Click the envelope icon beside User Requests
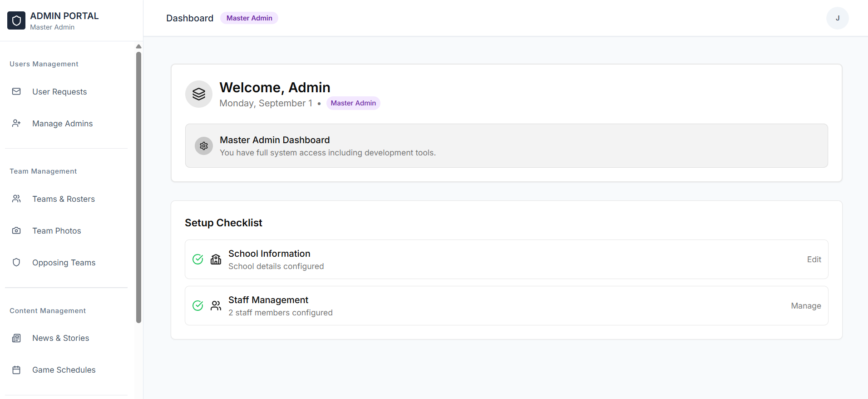Viewport: 868px width, 399px height. (16, 92)
